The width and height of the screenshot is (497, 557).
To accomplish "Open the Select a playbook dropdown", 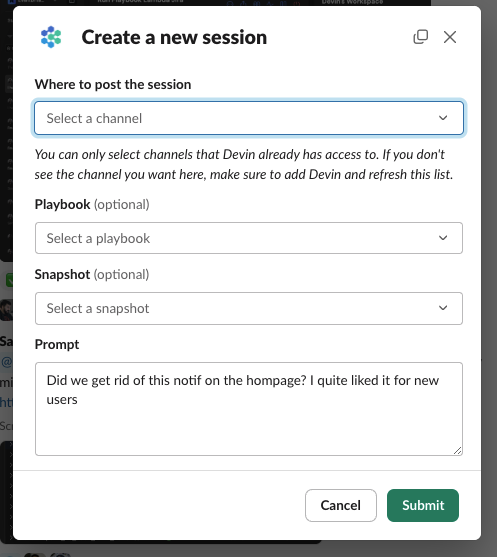I will (x=249, y=238).
